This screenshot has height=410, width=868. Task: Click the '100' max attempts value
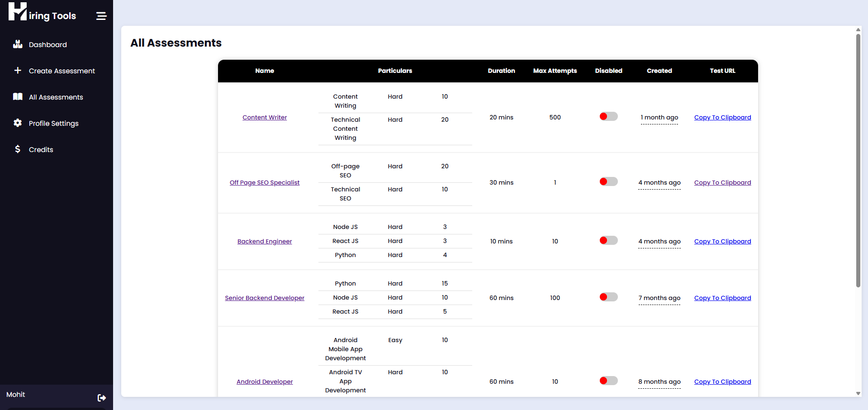tap(555, 298)
